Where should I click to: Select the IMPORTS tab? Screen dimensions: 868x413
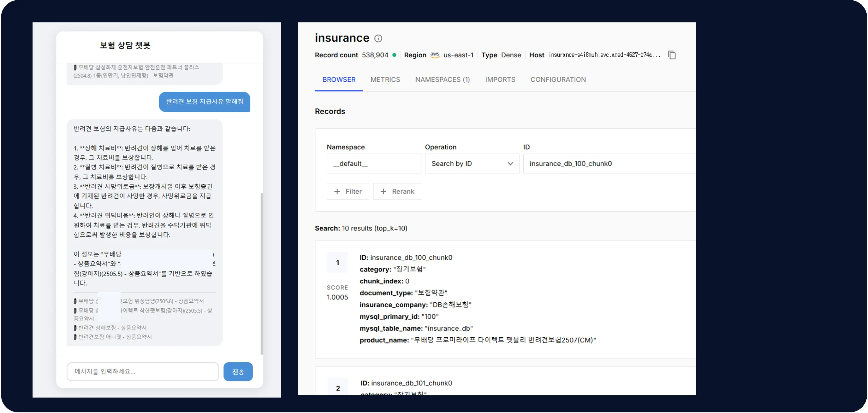(500, 79)
